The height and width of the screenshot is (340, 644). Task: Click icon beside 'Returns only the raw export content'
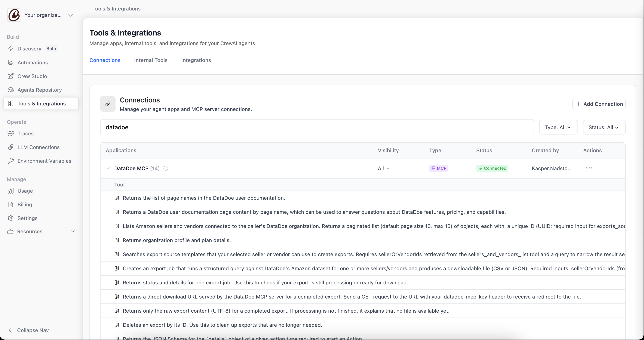coord(117,311)
